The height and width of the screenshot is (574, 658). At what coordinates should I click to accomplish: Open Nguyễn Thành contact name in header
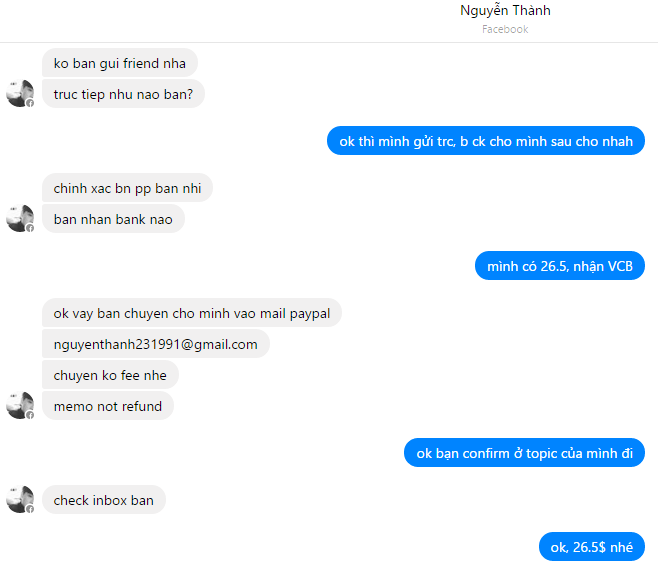pos(505,10)
